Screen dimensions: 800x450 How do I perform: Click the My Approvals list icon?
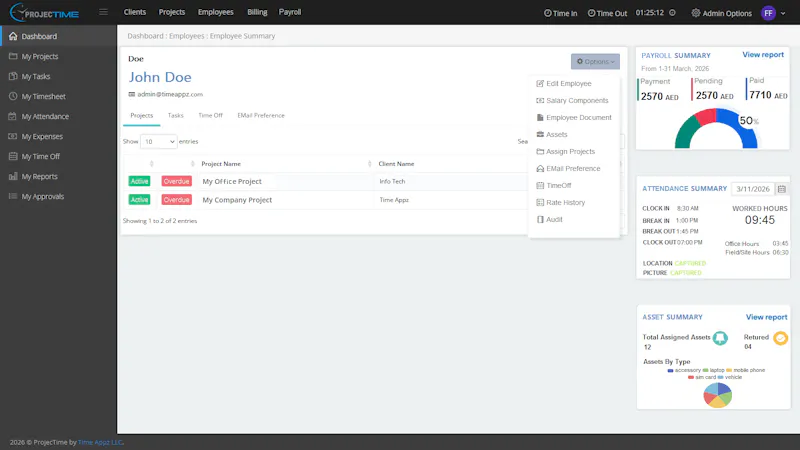(x=13, y=196)
